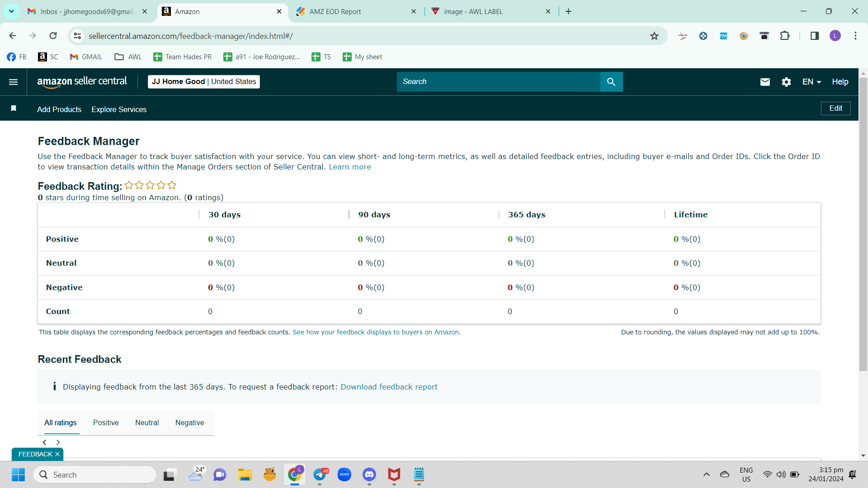The height and width of the screenshot is (488, 868).
Task: Select the Positive feedback tab
Action: (x=106, y=422)
